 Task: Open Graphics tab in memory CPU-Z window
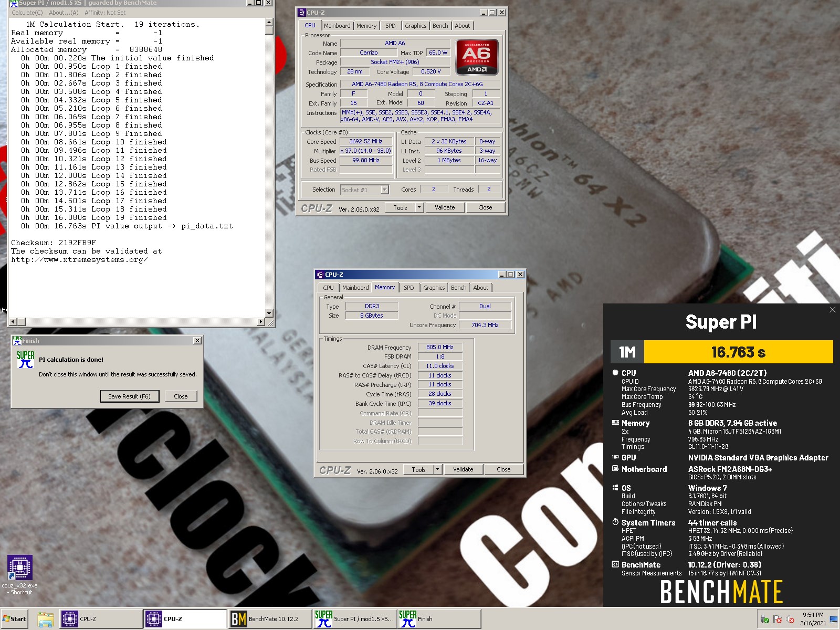[434, 288]
